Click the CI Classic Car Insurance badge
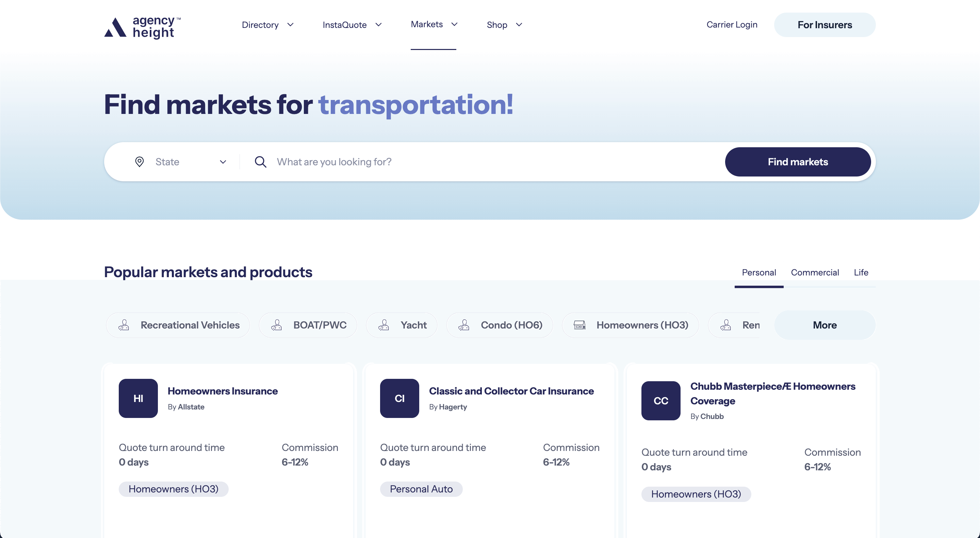Screen dimensions: 980x538 point(399,398)
